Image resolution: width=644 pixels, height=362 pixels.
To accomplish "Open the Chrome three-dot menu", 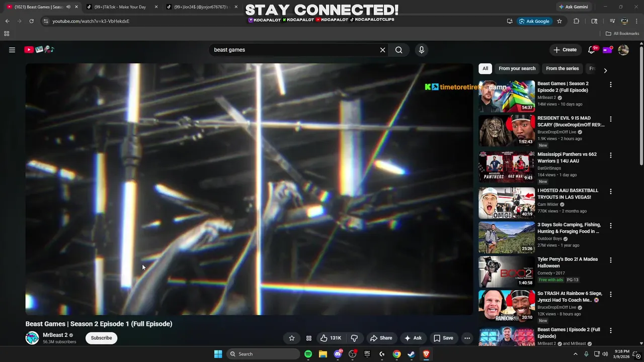I will [636, 21].
